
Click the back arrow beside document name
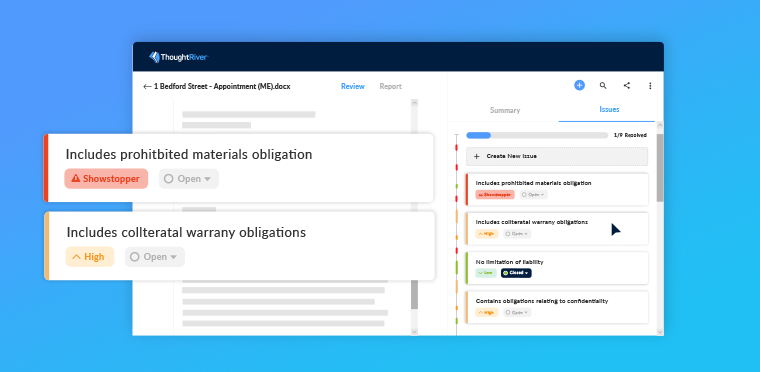(x=147, y=87)
